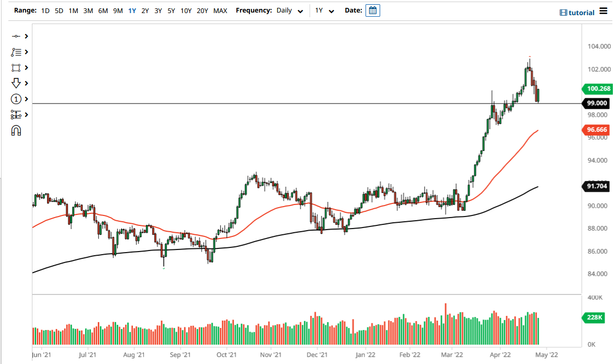Select the rectangle shape drawing tool
Viewport: 616px width, 364px height.
pyautogui.click(x=16, y=67)
